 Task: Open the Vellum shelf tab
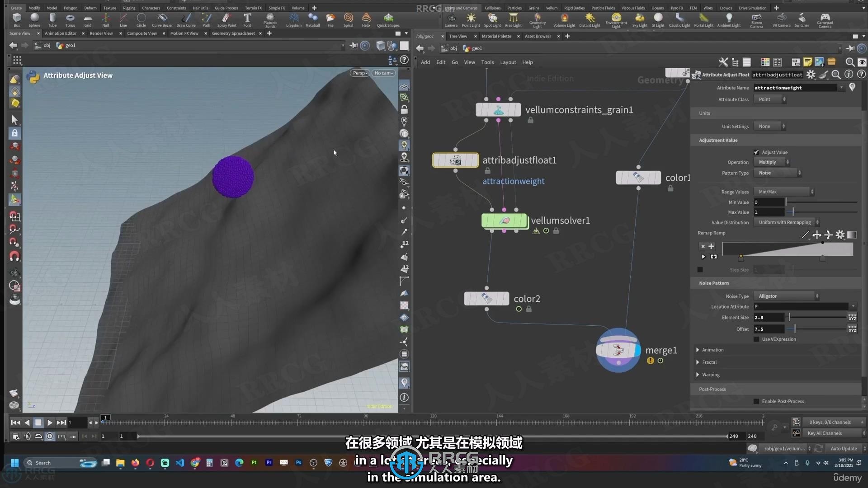(552, 8)
